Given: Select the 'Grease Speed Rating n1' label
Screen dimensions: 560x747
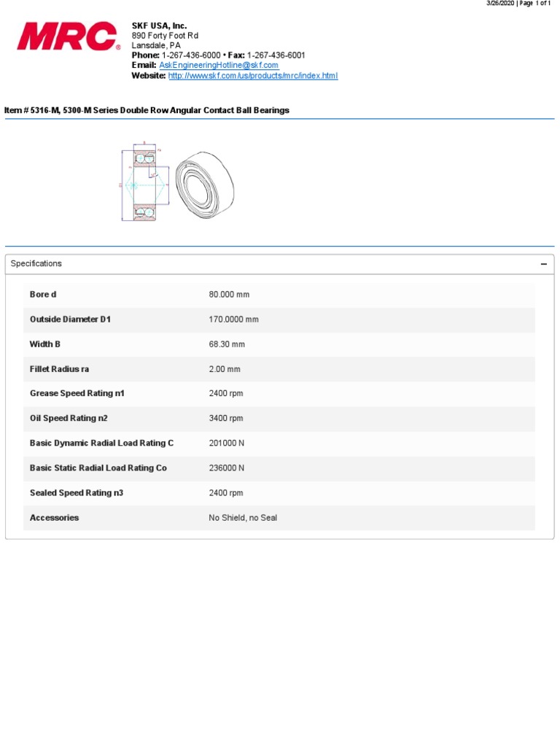Looking at the screenshot, I should [x=77, y=393].
